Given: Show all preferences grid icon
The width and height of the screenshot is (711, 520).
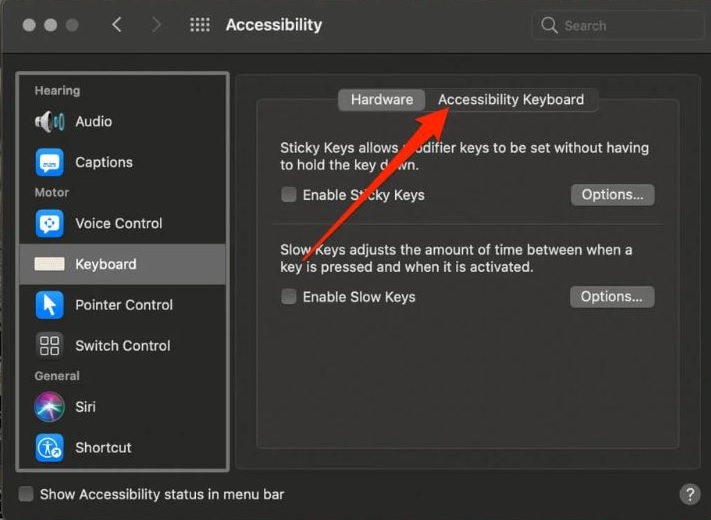Looking at the screenshot, I should click(200, 25).
